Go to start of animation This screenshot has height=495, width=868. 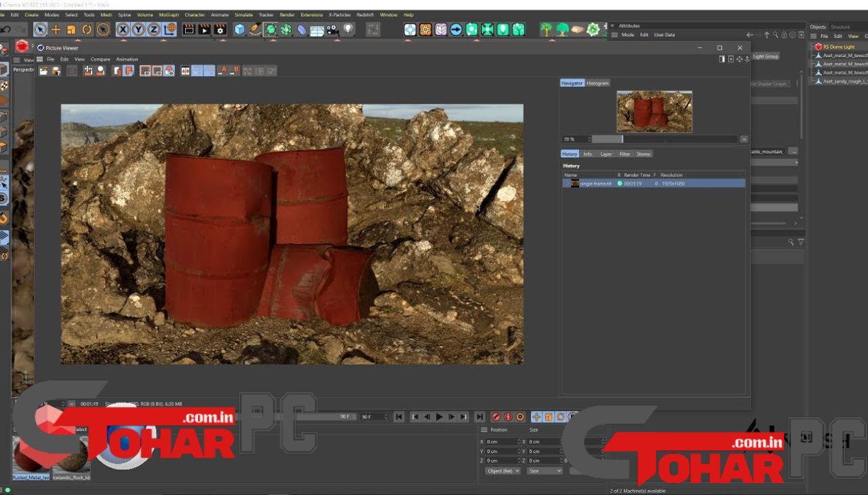pos(399,417)
